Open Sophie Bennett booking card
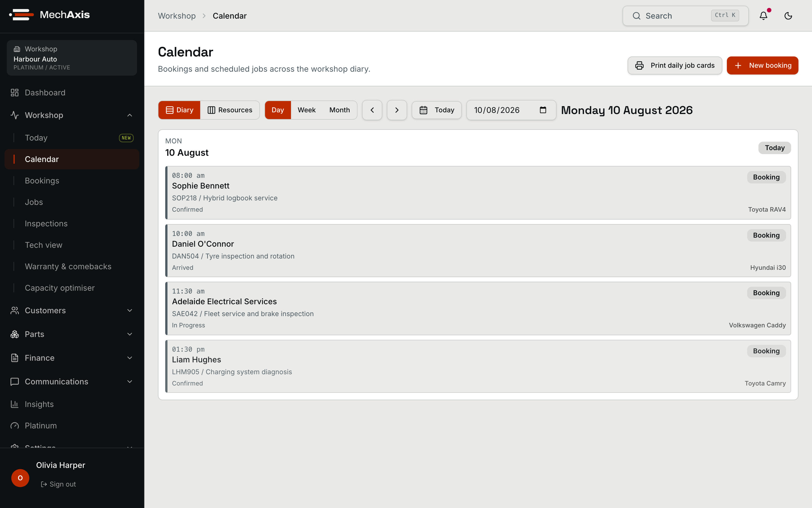Screen dimensions: 812x508 click(x=478, y=193)
